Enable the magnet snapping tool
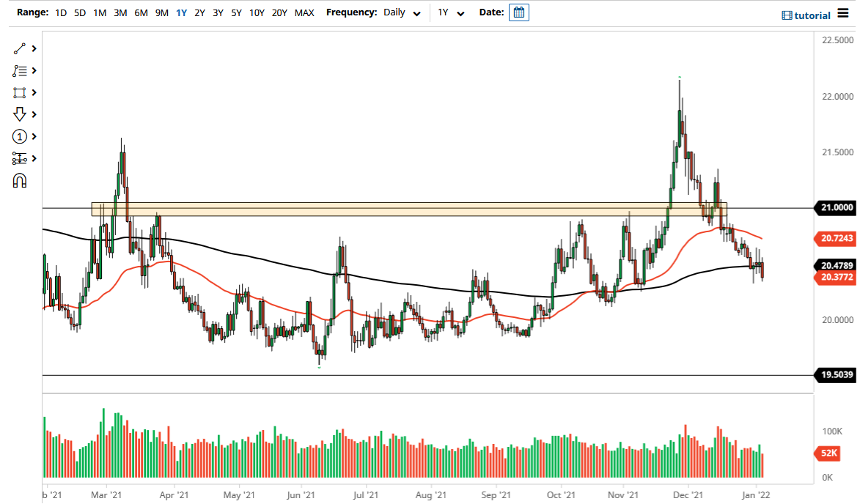The image size is (860, 504). tap(21, 179)
